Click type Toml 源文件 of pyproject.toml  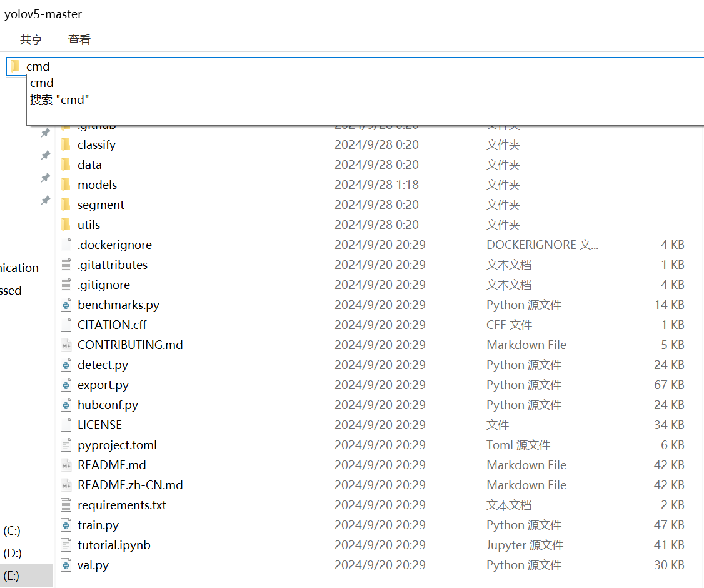[x=518, y=445]
